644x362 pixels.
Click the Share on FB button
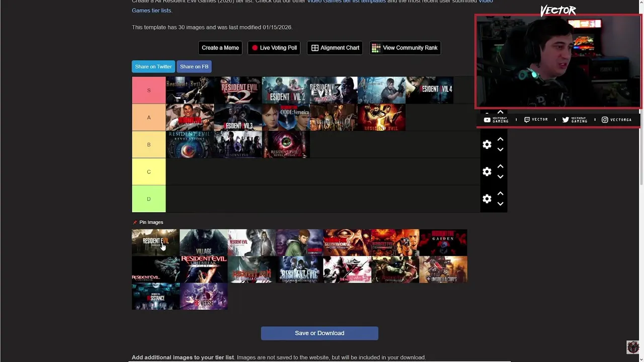(194, 66)
